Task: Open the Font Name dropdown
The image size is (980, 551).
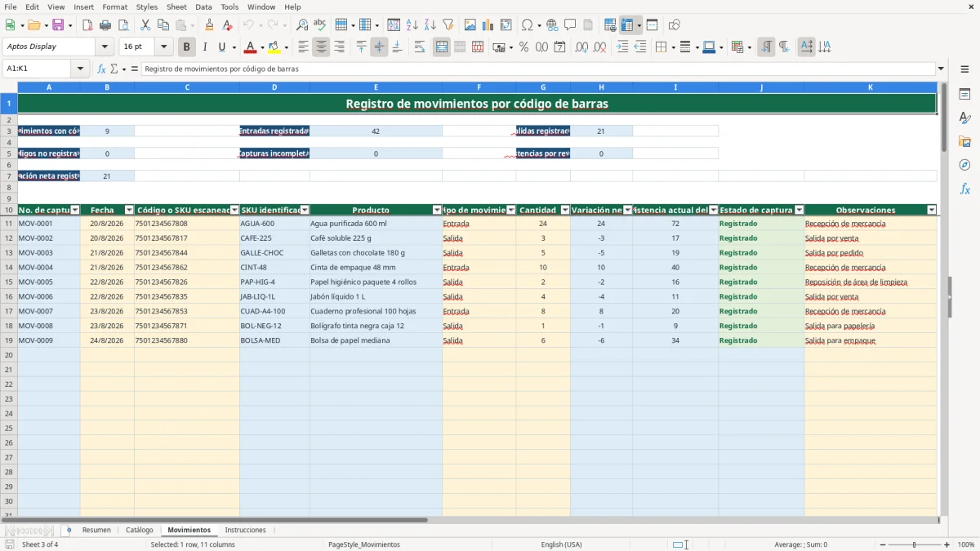Action: click(105, 47)
